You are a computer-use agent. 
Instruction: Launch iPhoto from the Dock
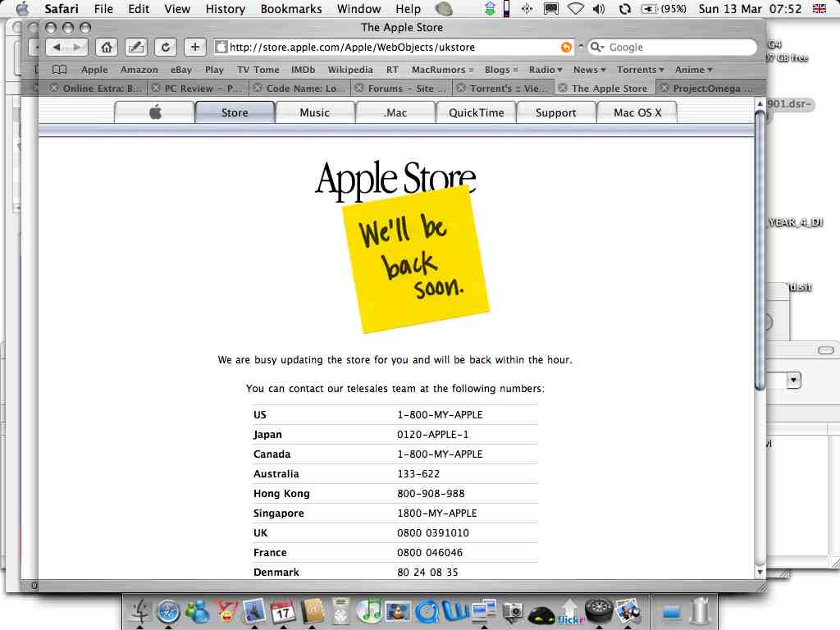pos(628,611)
